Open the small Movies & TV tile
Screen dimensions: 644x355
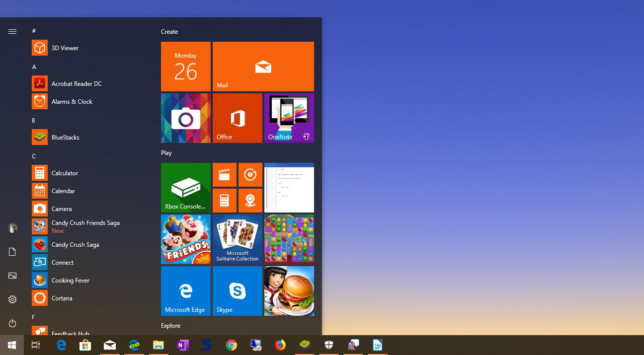point(225,175)
